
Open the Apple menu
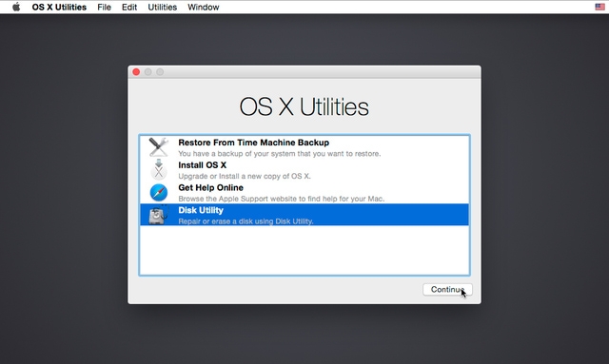16,7
